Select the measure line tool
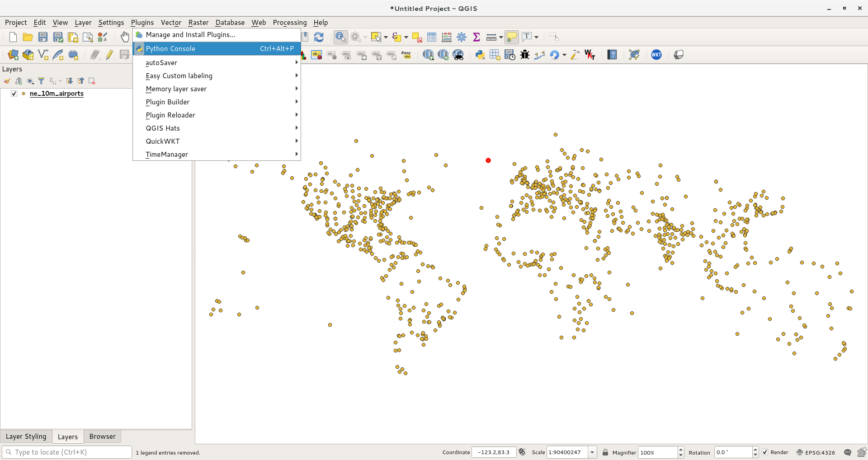868x460 pixels. pyautogui.click(x=491, y=37)
